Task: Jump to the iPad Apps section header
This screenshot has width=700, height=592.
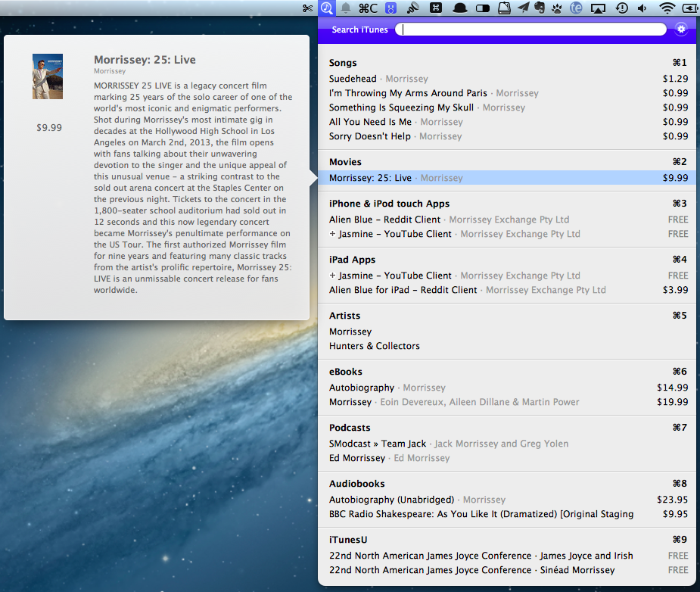Action: (x=352, y=260)
